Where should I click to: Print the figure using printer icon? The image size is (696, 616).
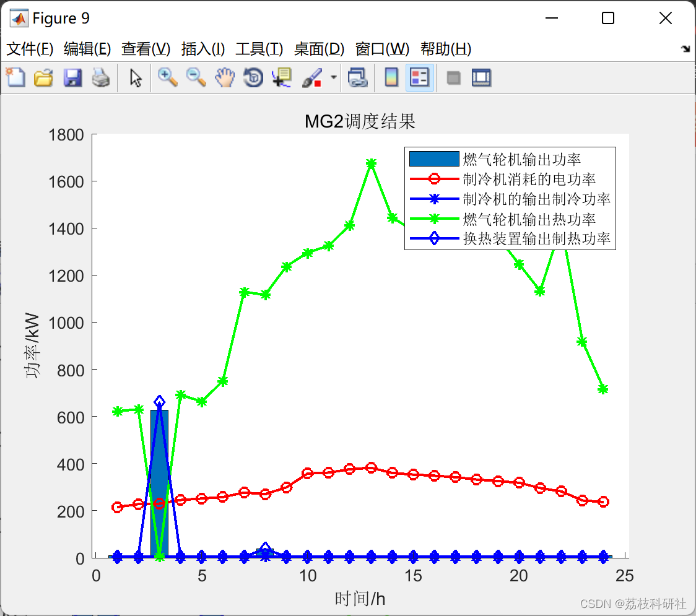[x=101, y=77]
